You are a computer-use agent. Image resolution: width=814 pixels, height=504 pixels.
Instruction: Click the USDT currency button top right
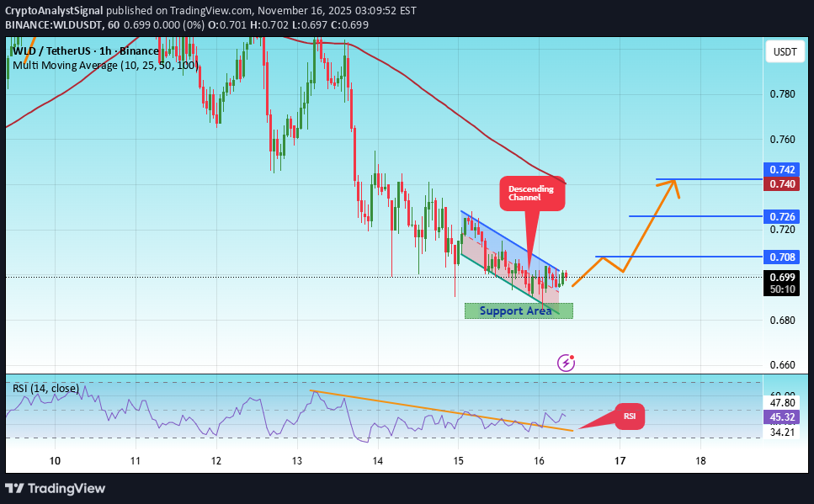(x=784, y=51)
